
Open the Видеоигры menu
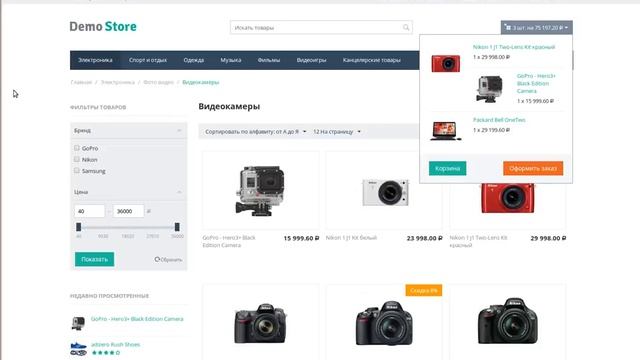point(311,60)
